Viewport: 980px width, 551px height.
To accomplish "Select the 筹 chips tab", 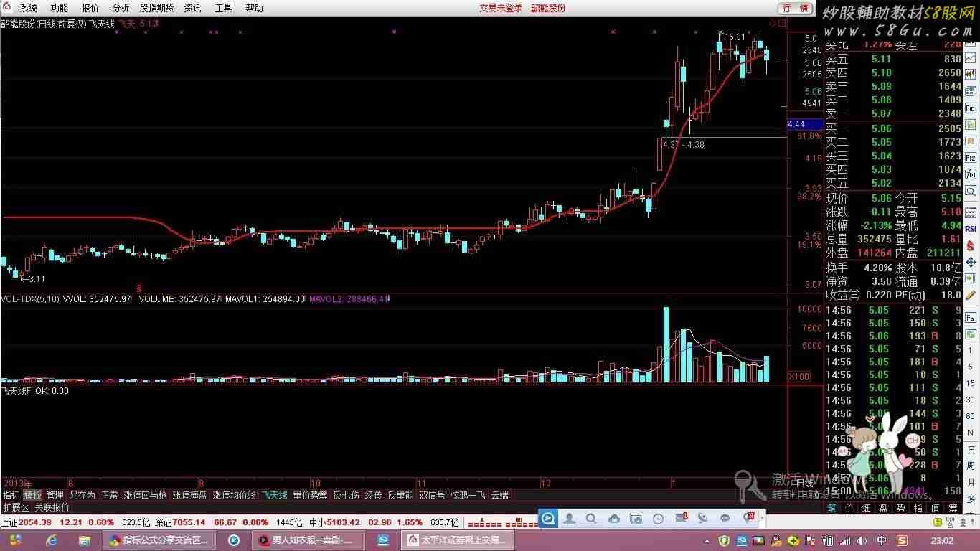I will point(953,507).
